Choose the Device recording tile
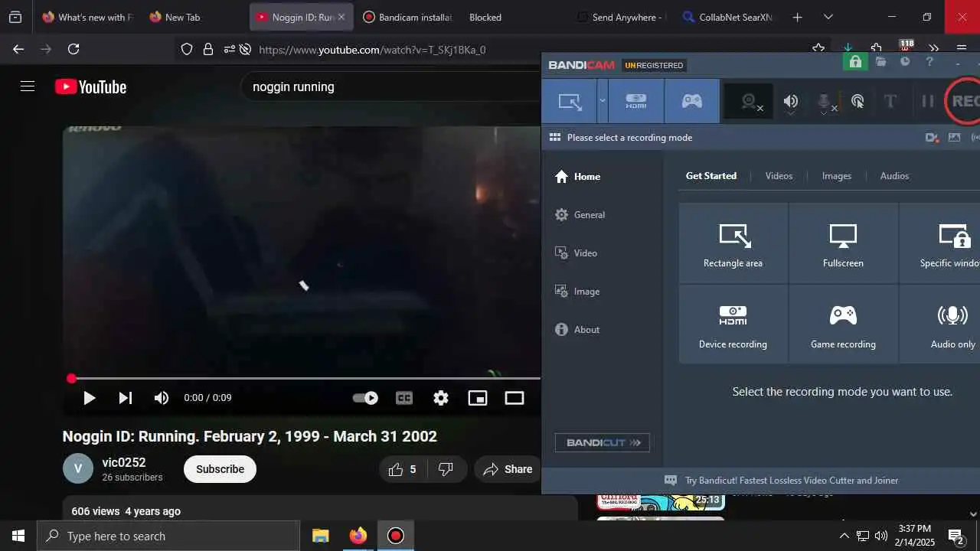Image resolution: width=980 pixels, height=551 pixels. 733,324
